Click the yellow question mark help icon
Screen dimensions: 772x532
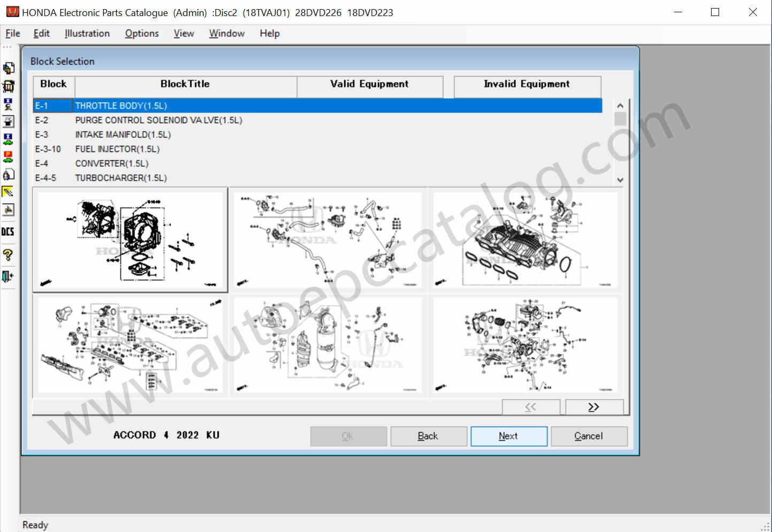pos(8,255)
